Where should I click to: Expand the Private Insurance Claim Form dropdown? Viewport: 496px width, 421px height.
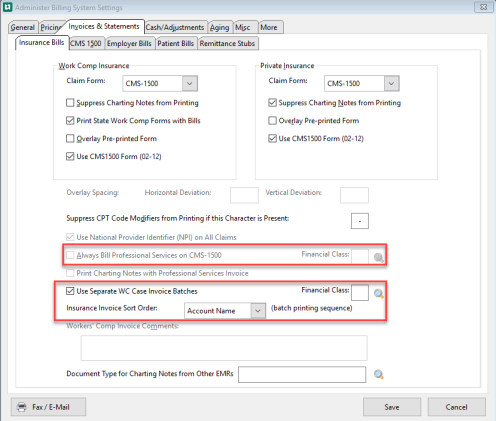pyautogui.click(x=392, y=83)
